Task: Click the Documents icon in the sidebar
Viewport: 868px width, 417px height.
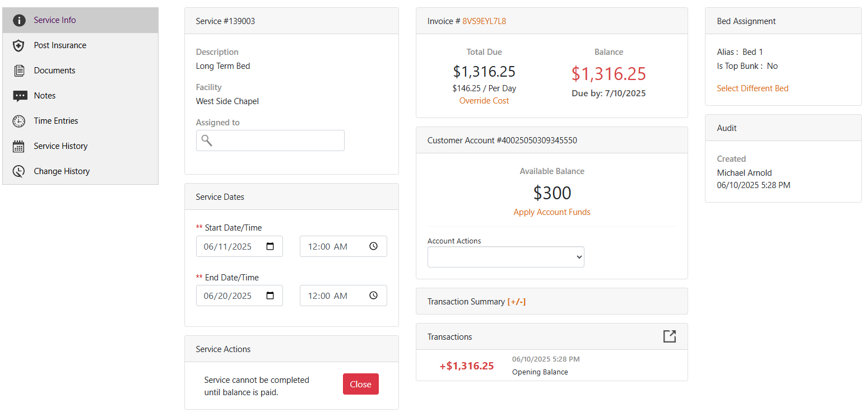Action: (18, 70)
